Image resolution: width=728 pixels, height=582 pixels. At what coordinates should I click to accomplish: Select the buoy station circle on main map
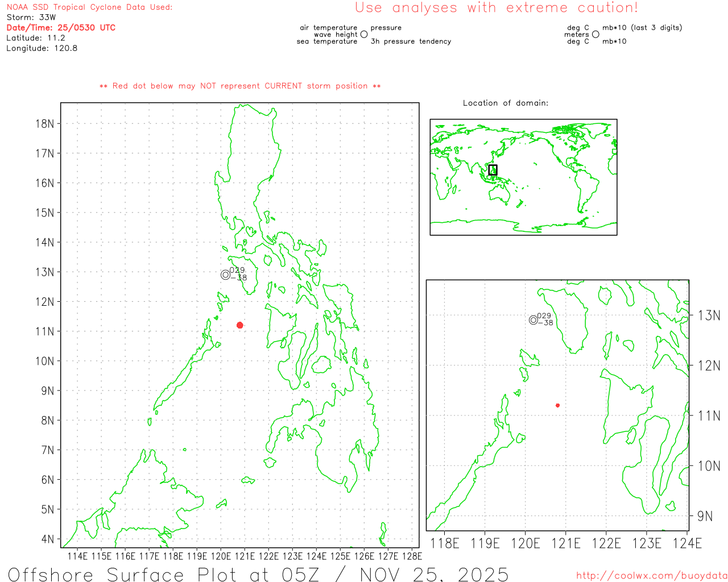point(225,275)
